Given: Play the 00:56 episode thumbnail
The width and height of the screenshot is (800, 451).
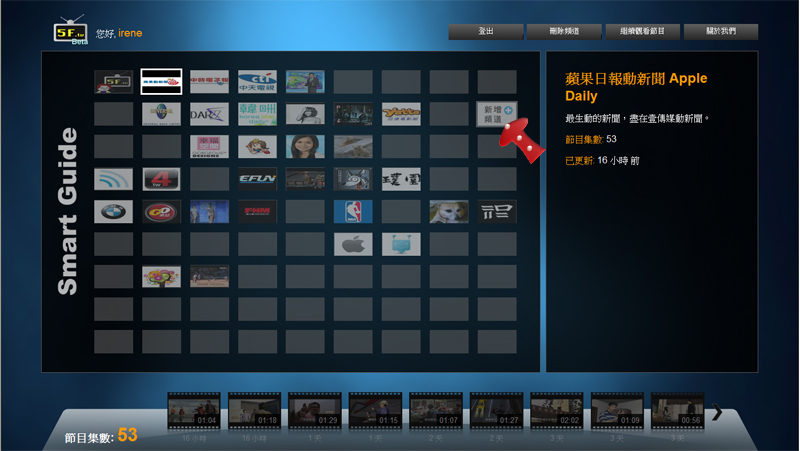Looking at the screenshot, I should click(678, 411).
